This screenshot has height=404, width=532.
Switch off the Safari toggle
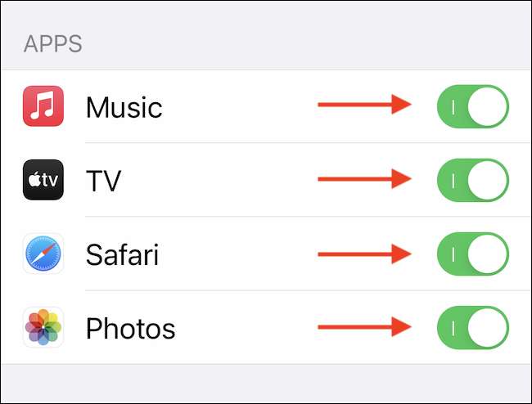473,254
